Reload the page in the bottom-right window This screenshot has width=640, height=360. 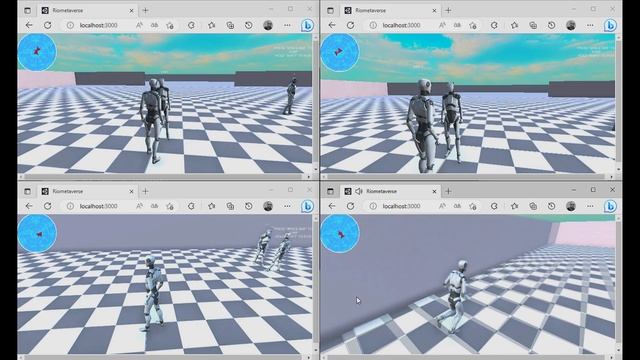tap(351, 206)
